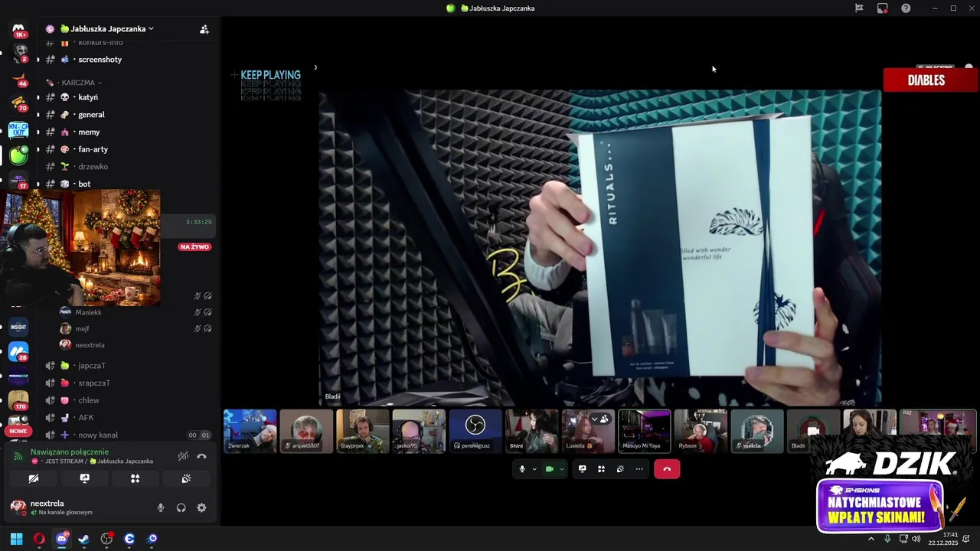This screenshot has height=551, width=980.
Task: Click the NOWE unread indicator
Action: [x=18, y=431]
